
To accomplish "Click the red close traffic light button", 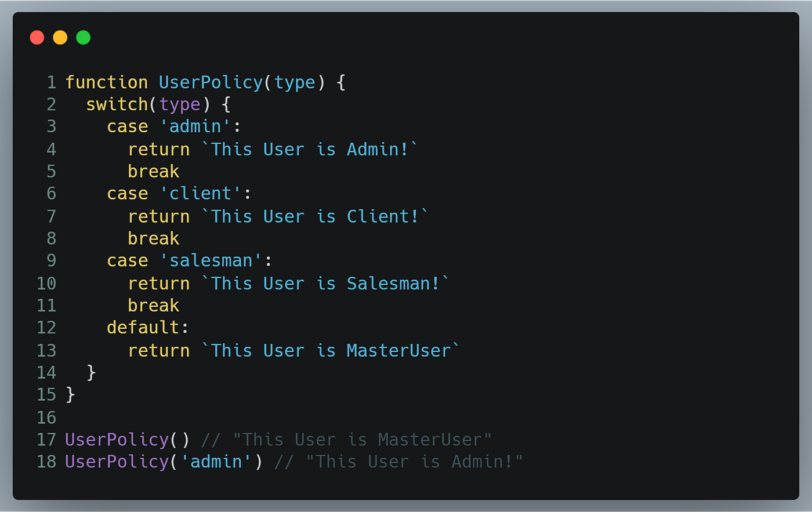I will tap(37, 37).
